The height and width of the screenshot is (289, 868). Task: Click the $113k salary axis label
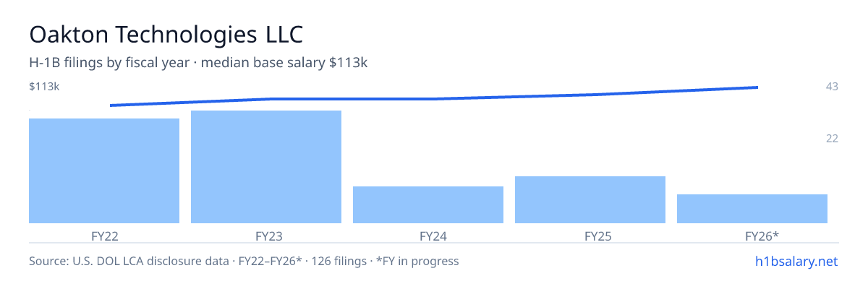44,86
